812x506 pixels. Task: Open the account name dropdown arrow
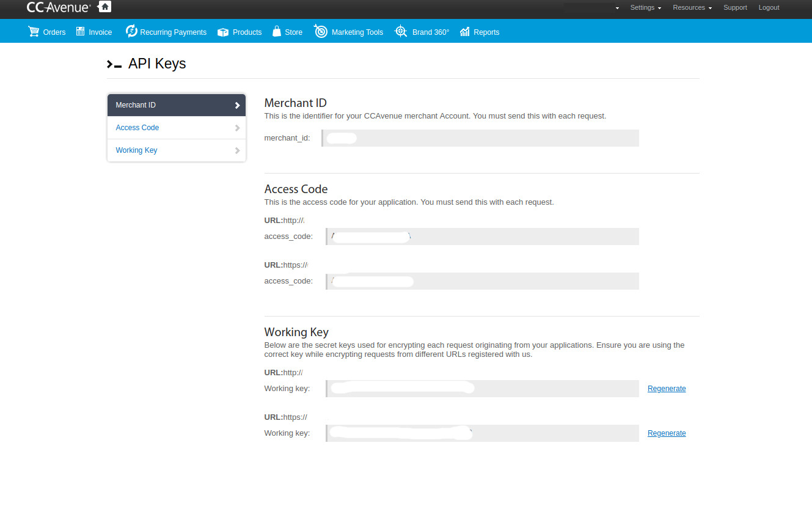(x=617, y=8)
